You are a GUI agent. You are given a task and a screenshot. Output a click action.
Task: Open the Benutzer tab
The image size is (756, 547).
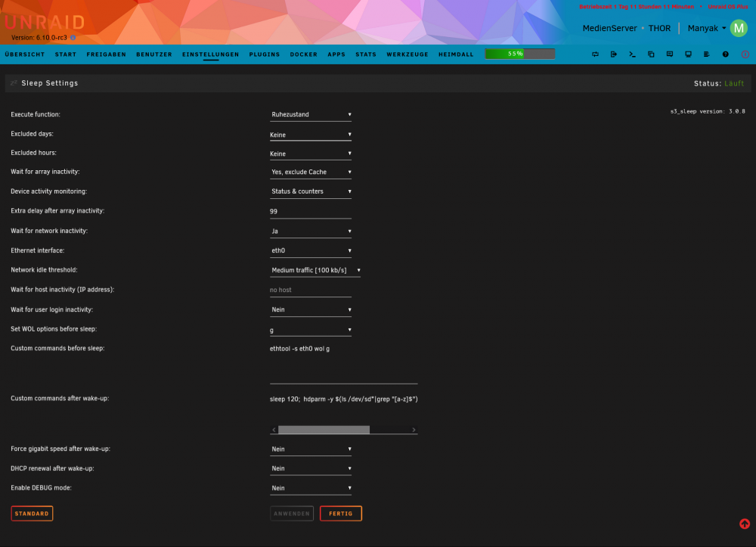[x=153, y=54]
